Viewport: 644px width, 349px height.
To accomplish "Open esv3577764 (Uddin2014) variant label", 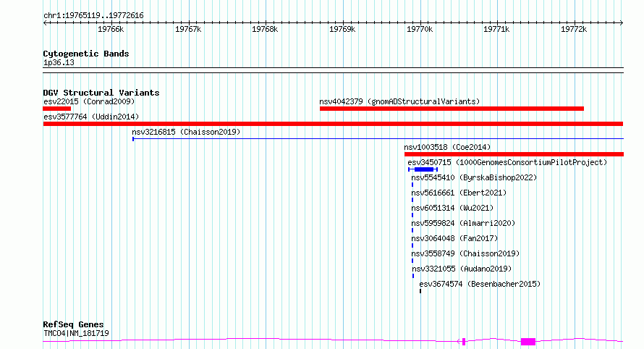I will point(91,117).
